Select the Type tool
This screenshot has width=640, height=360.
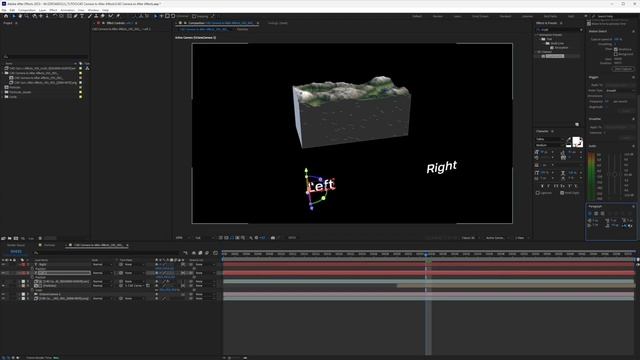pos(82,16)
